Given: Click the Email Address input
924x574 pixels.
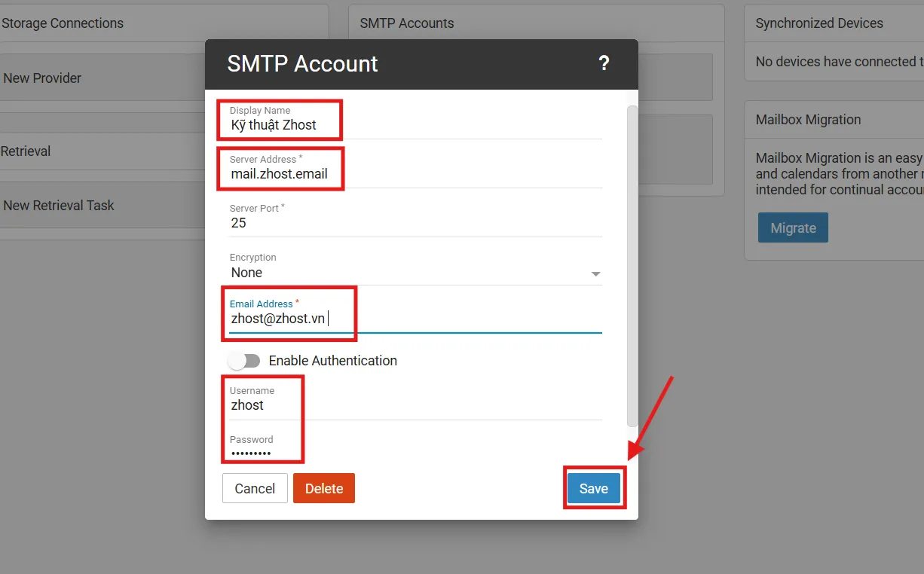Looking at the screenshot, I should [415, 319].
